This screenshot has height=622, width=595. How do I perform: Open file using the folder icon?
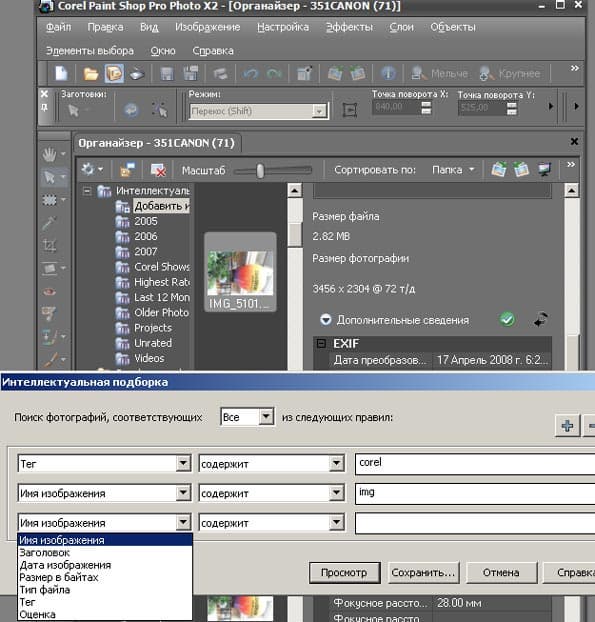pos(91,74)
